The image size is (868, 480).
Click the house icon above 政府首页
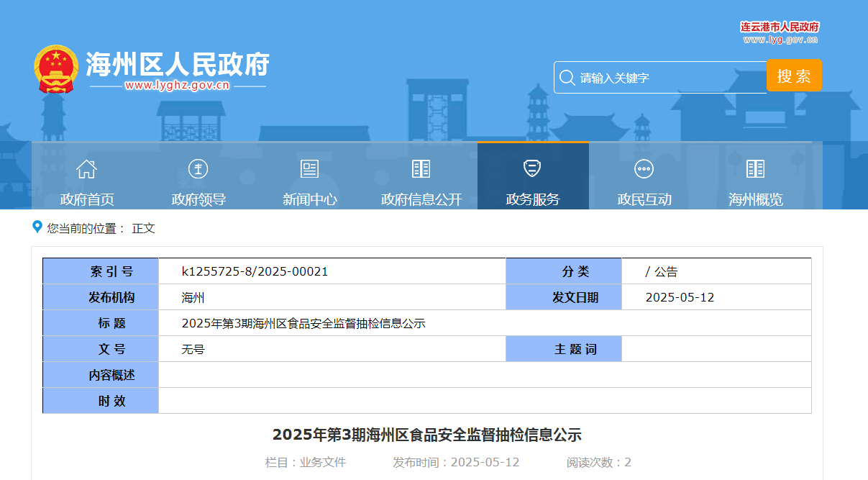click(x=86, y=169)
